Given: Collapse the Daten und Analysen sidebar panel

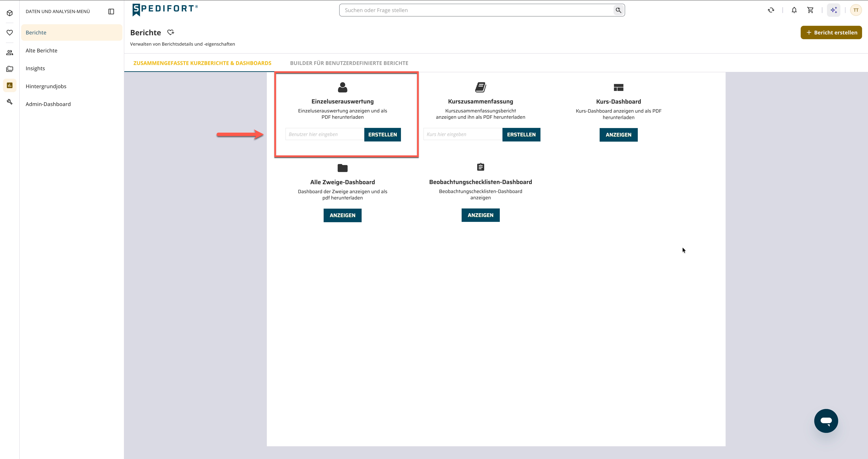Looking at the screenshot, I should click(111, 12).
